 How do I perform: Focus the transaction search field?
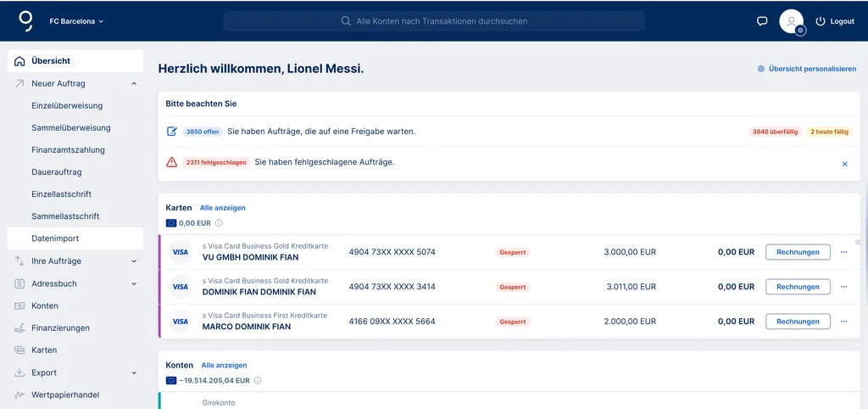(x=434, y=21)
